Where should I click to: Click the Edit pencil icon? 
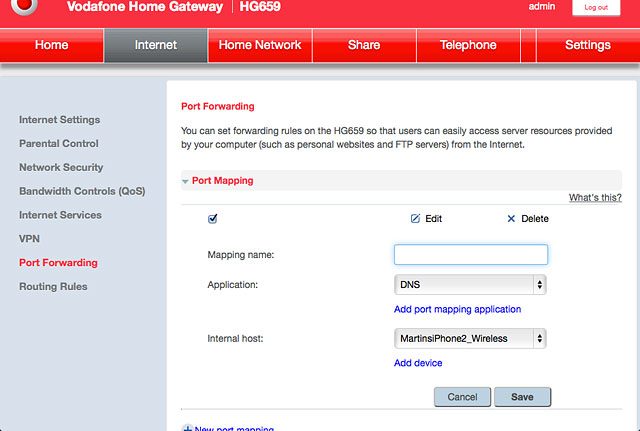[x=415, y=219]
